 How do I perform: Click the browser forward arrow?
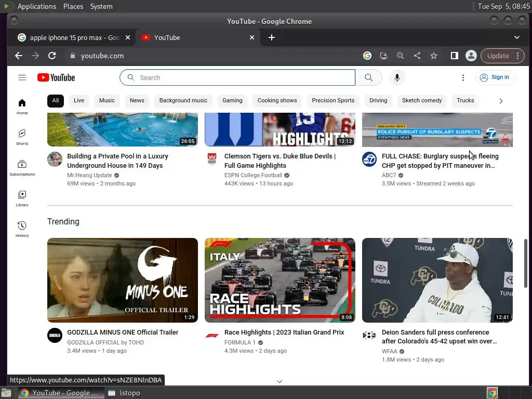(x=35, y=56)
